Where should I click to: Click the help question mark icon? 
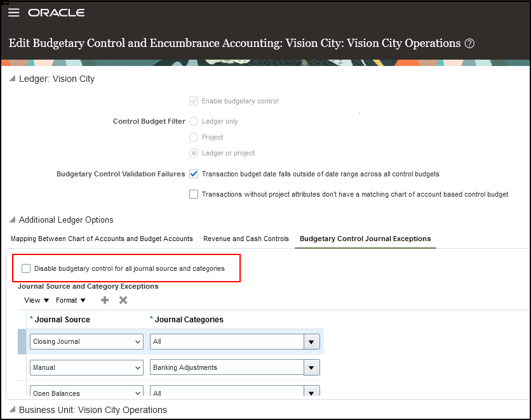[469, 44]
